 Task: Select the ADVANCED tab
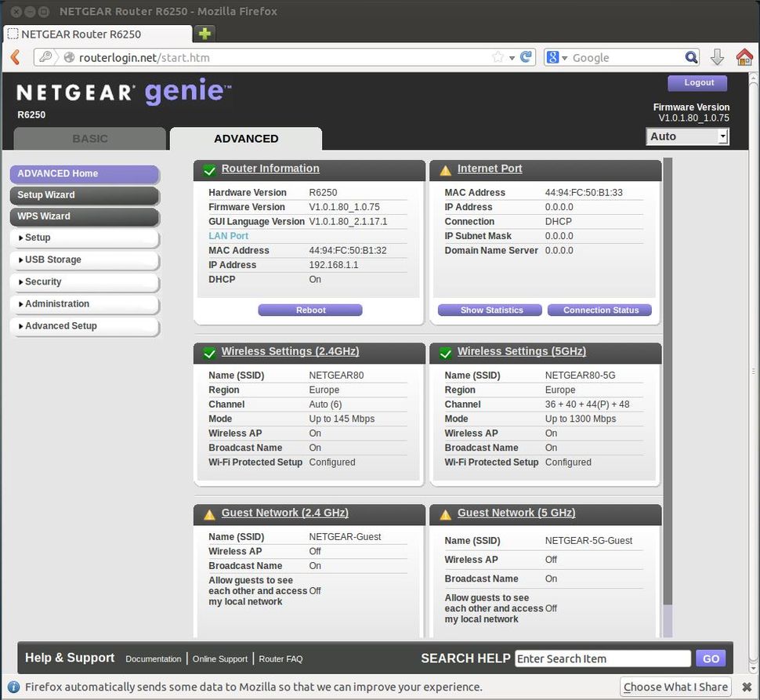[x=246, y=139]
